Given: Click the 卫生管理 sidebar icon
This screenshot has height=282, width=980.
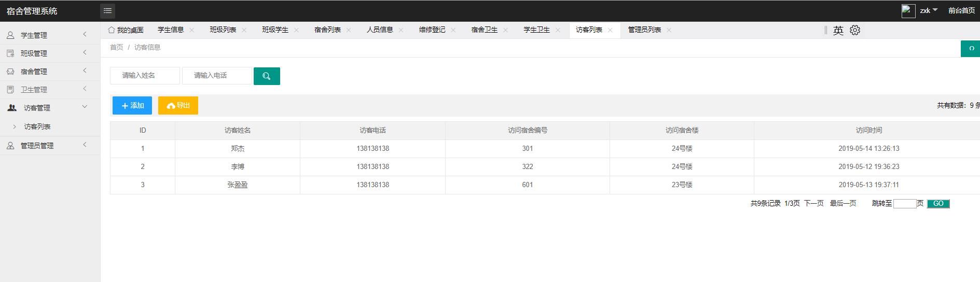Looking at the screenshot, I should click(x=10, y=90).
